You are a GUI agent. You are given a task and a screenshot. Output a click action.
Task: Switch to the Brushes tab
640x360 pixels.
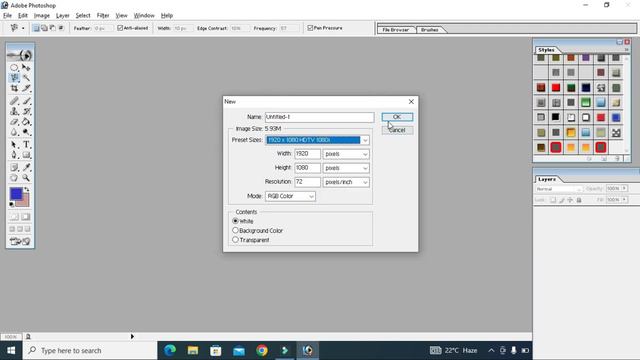(x=429, y=30)
